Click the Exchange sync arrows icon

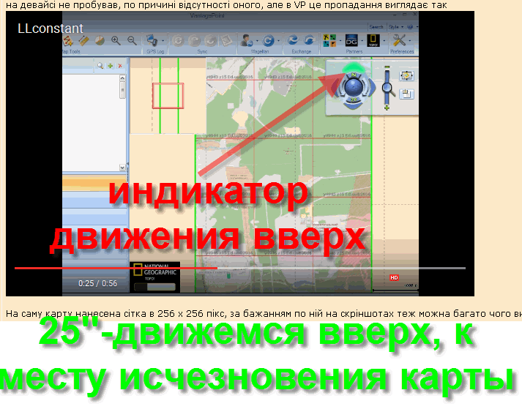294,40
